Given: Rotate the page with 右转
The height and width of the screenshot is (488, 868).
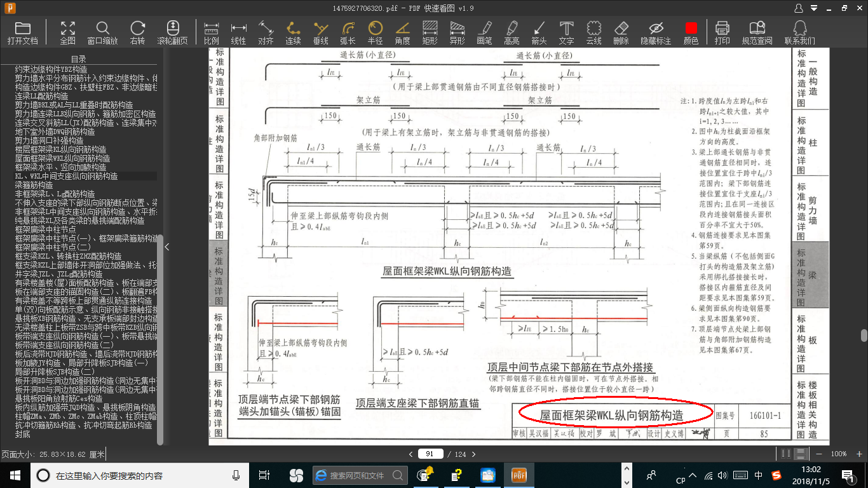Looking at the screenshot, I should coord(137,33).
